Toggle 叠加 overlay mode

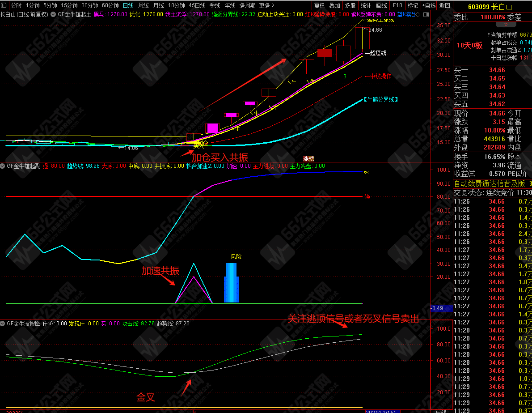[334, 5]
